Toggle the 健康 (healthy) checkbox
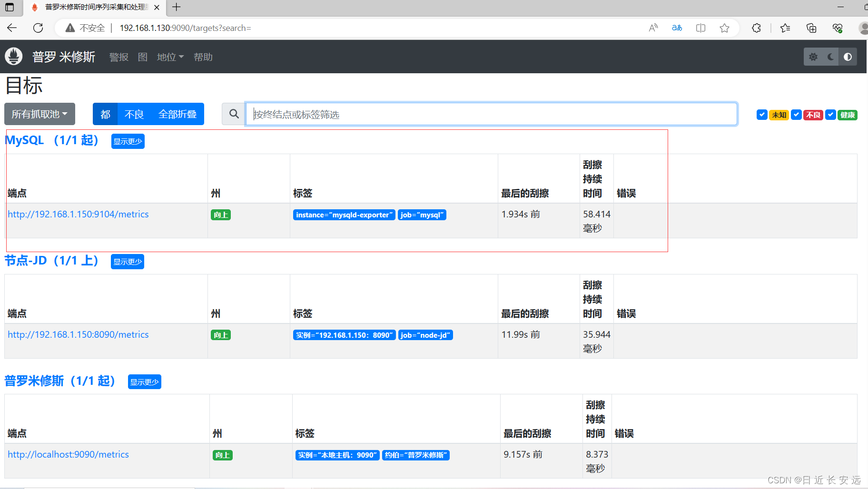Image resolution: width=868 pixels, height=489 pixels. 830,115
